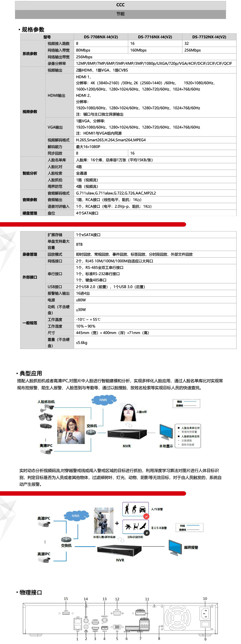The height and width of the screenshot is (644, 241).
Task: Click the HDMI输出 row label
Action: pos(56,96)
